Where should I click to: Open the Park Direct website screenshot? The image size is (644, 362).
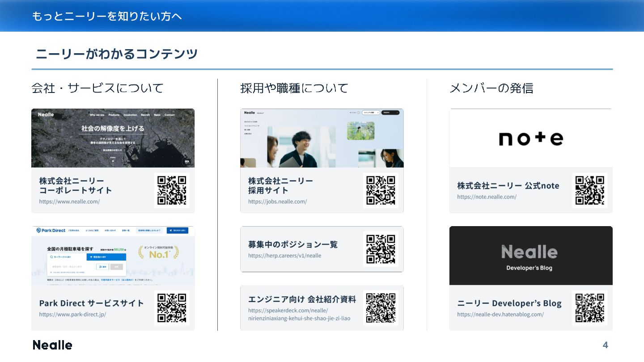(x=113, y=256)
